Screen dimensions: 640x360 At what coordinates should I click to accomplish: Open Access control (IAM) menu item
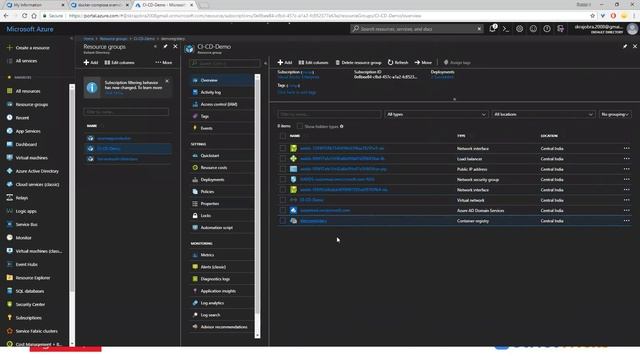click(x=221, y=104)
